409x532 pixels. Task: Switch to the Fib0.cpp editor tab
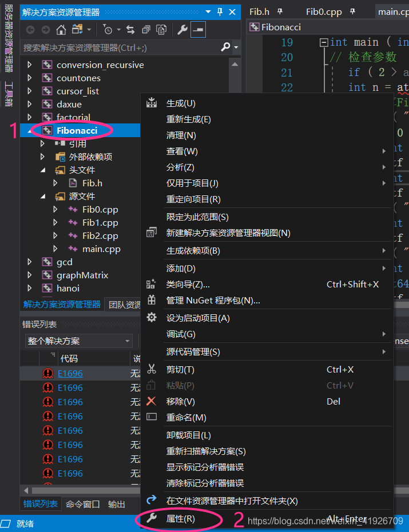point(323,11)
